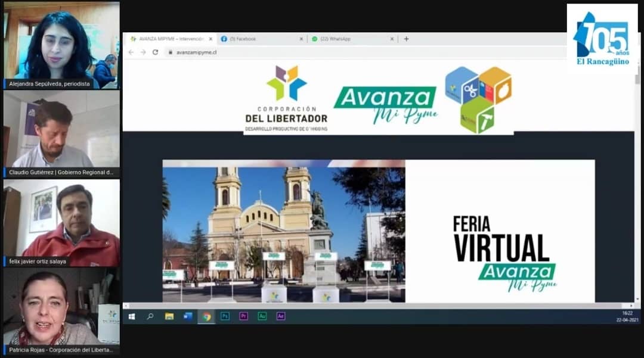The width and height of the screenshot is (644, 358).
Task: Click the name label Claudio Gutiérrez | Gobierno Regional
Action: coord(61,173)
